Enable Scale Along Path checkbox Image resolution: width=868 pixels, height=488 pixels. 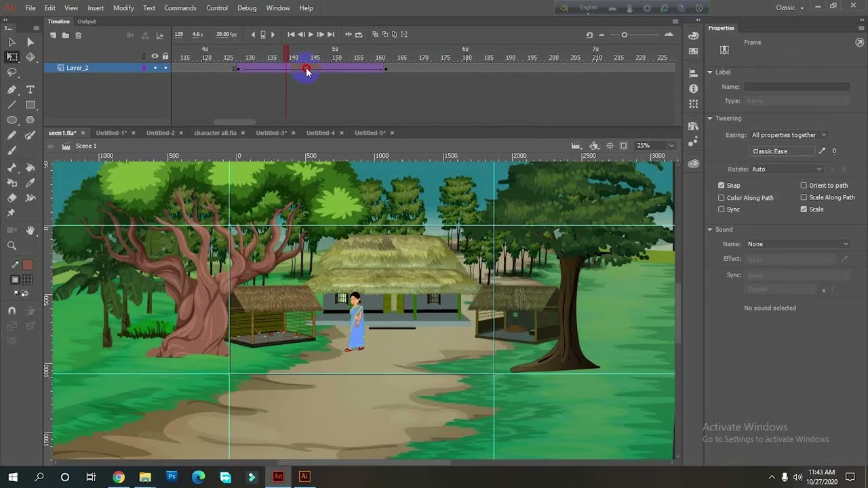point(804,197)
